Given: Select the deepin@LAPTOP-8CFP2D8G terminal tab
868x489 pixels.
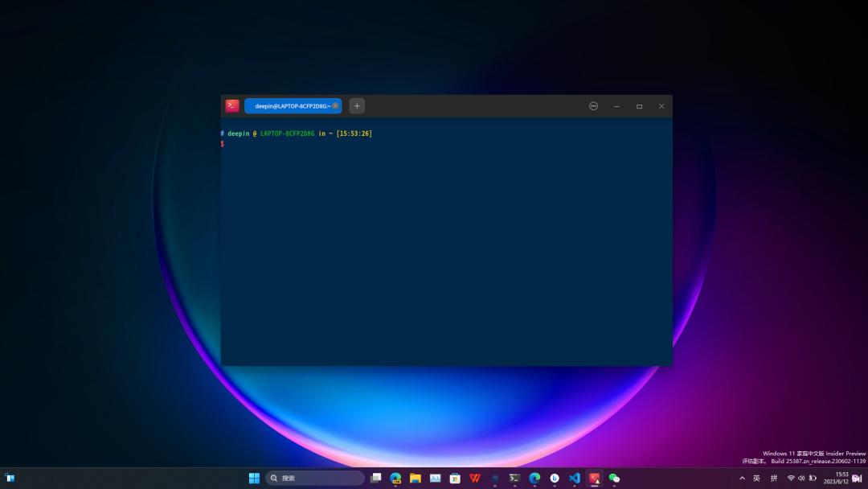Looking at the screenshot, I should (293, 105).
